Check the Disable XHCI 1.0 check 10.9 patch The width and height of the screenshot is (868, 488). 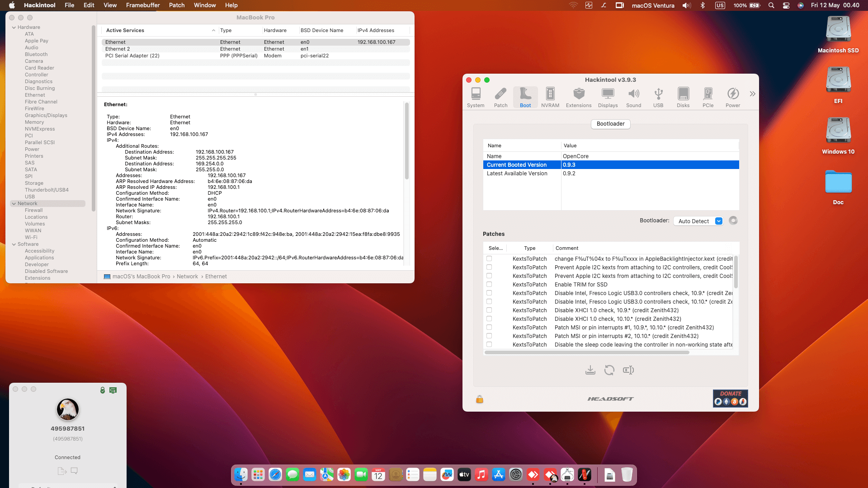[490, 310]
